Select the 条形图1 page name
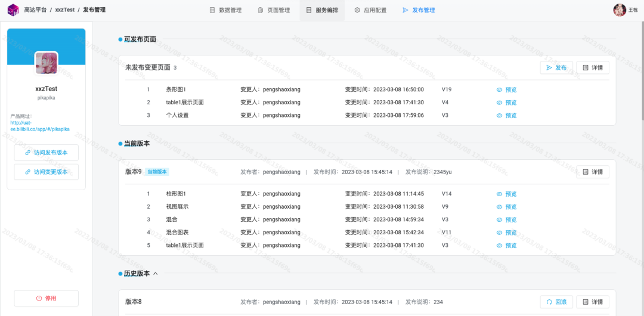This screenshot has width=644, height=316. pos(176,89)
